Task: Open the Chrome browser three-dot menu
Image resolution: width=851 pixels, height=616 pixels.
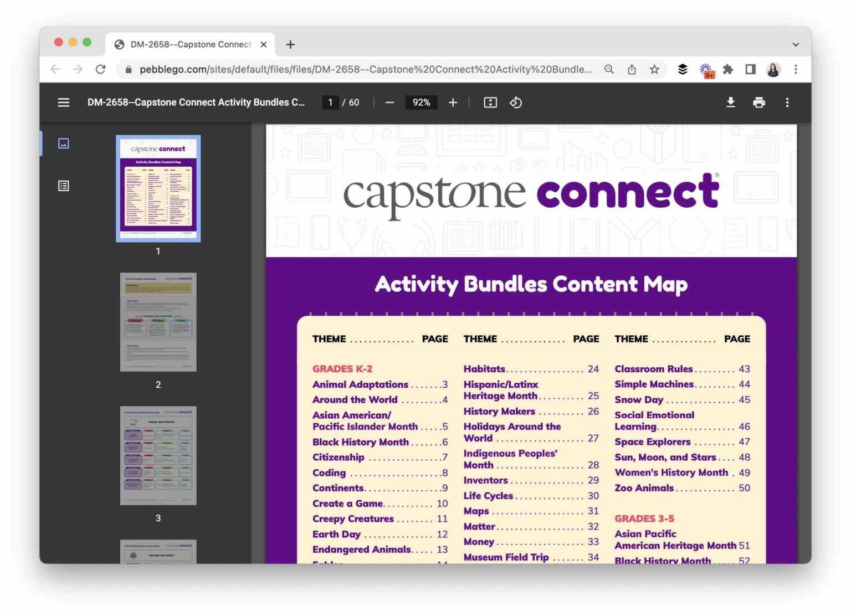Action: tap(796, 69)
